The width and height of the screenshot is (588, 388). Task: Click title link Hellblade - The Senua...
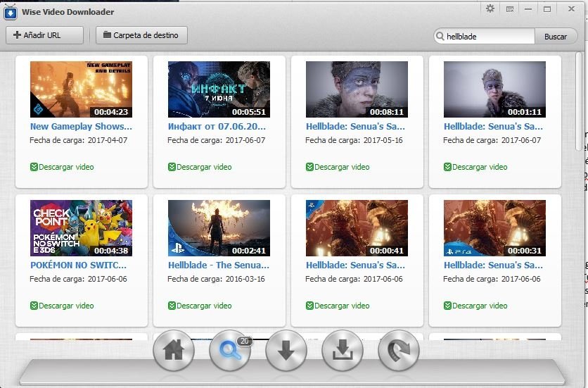click(219, 265)
